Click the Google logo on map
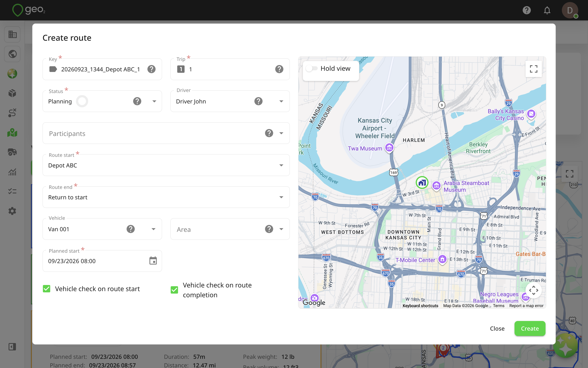588x368 pixels. click(x=314, y=302)
